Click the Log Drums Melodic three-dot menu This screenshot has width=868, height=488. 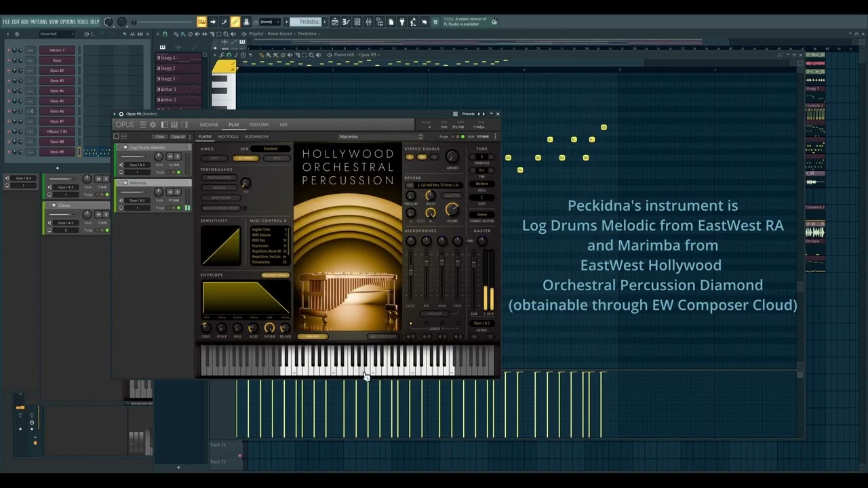click(x=188, y=147)
